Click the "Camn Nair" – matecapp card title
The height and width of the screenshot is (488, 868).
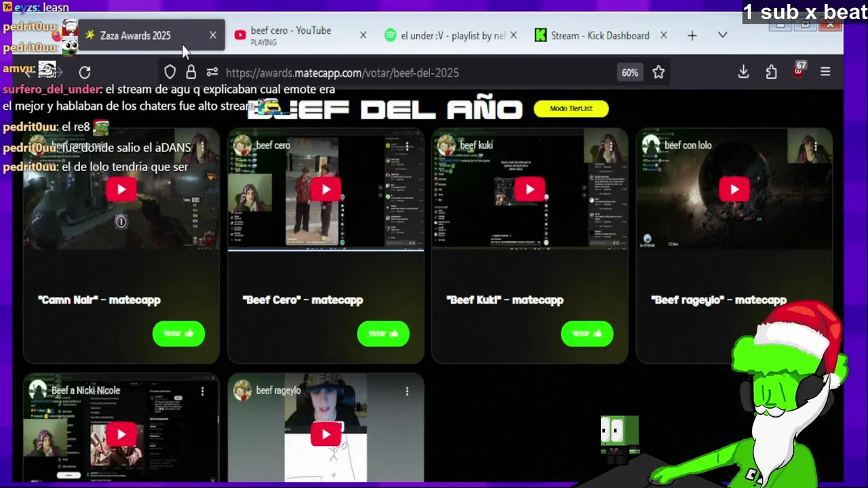pyautogui.click(x=99, y=300)
